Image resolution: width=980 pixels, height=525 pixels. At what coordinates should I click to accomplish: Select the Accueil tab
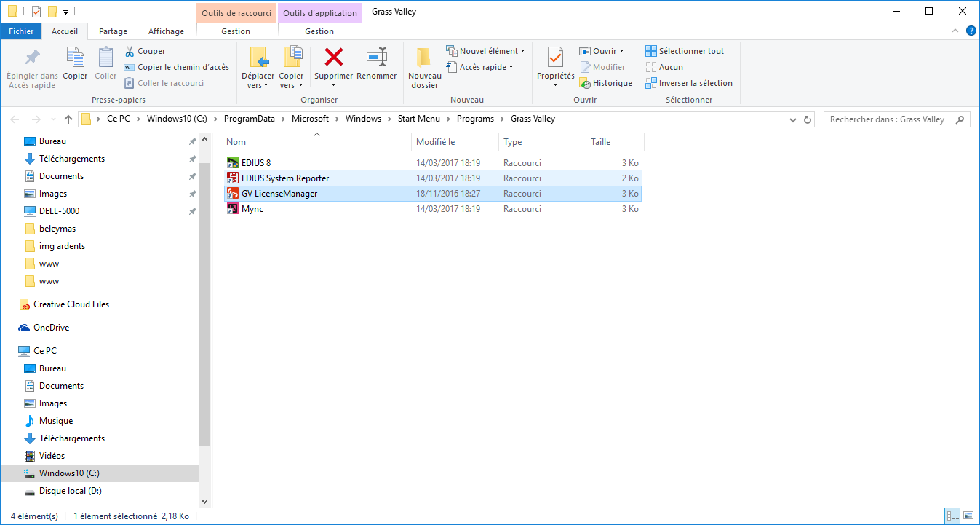[65, 31]
